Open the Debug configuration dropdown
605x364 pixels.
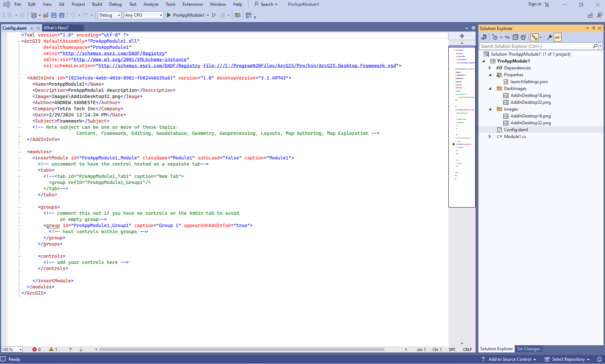(110, 15)
